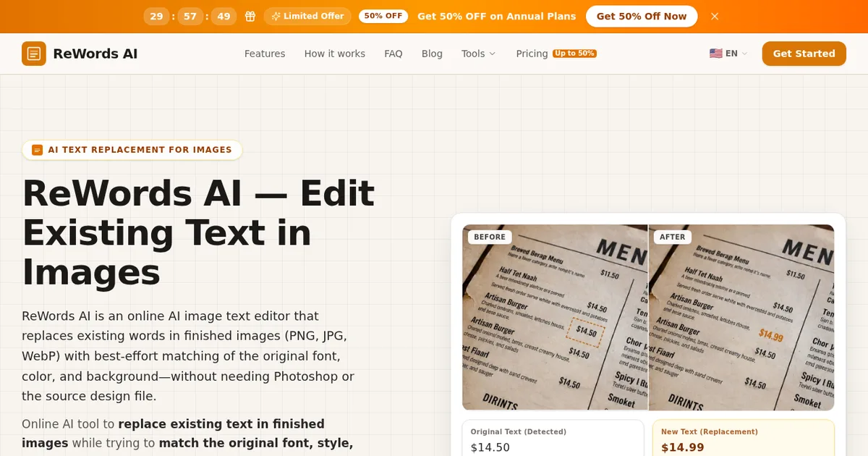Click the Up to 50% pricing badge

point(574,54)
